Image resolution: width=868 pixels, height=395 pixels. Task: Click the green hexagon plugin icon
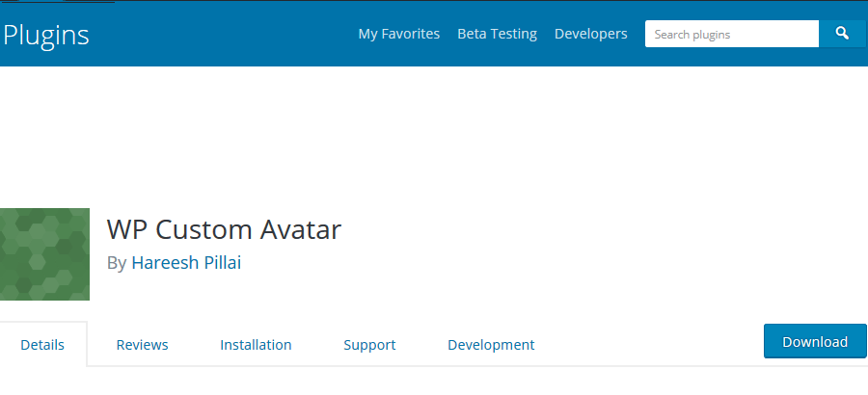(x=44, y=254)
